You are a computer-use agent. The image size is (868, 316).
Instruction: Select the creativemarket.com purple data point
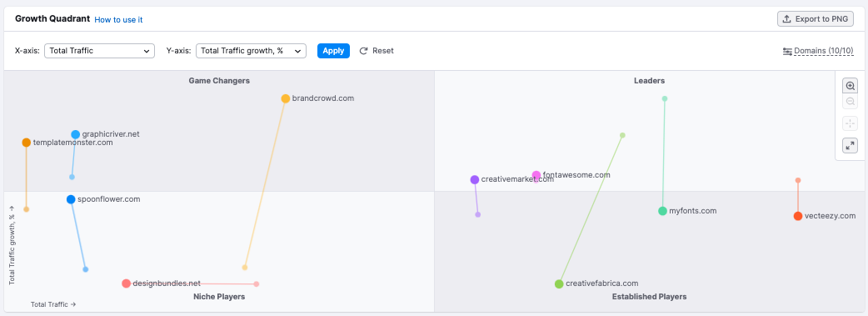click(x=475, y=179)
